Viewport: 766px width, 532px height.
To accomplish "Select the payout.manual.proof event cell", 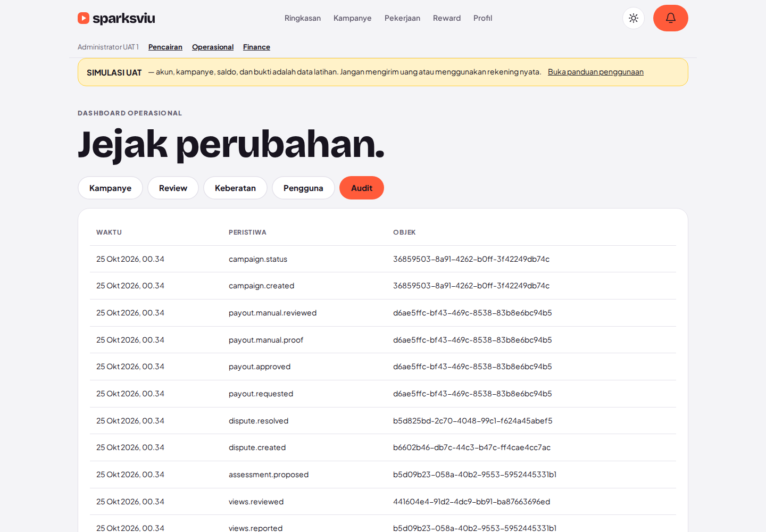I will [x=266, y=340].
